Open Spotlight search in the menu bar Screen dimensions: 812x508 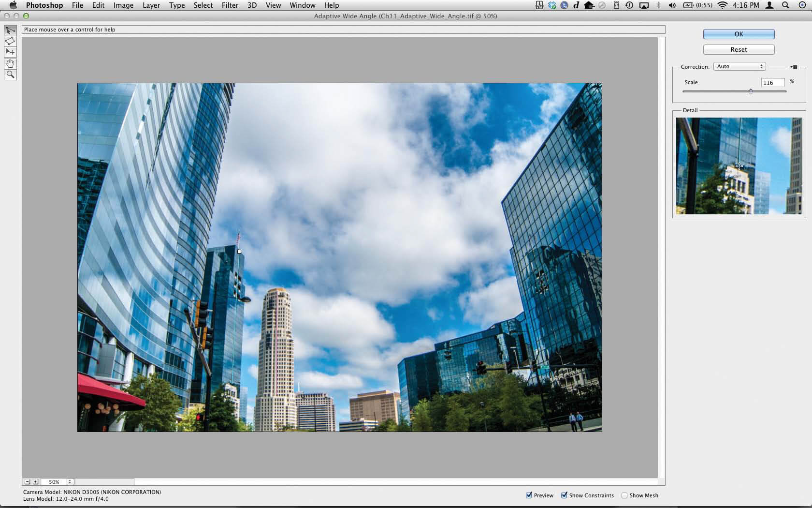[x=785, y=5]
